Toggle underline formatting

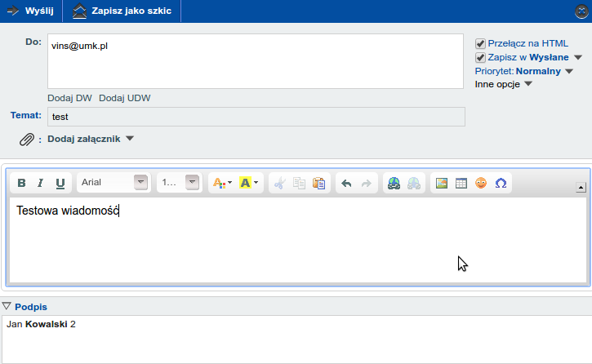[x=60, y=183]
